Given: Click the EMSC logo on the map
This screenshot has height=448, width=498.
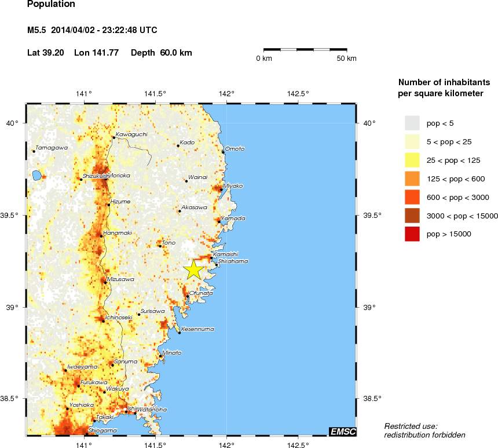Looking at the screenshot, I should (342, 431).
